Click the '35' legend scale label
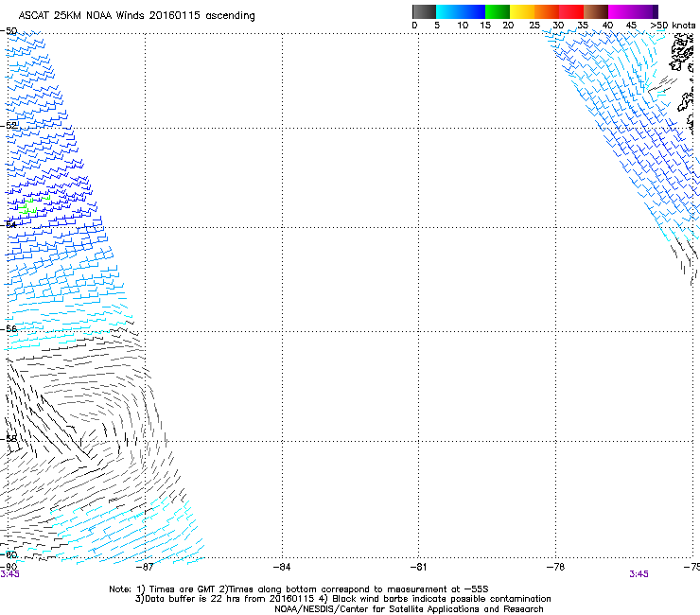This screenshot has width=700, height=615. pos(583,26)
